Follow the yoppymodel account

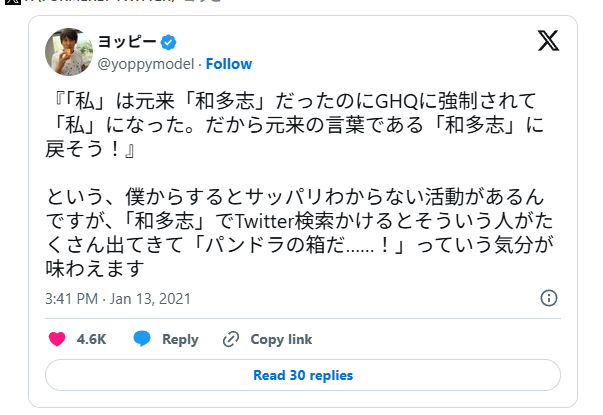point(229,64)
